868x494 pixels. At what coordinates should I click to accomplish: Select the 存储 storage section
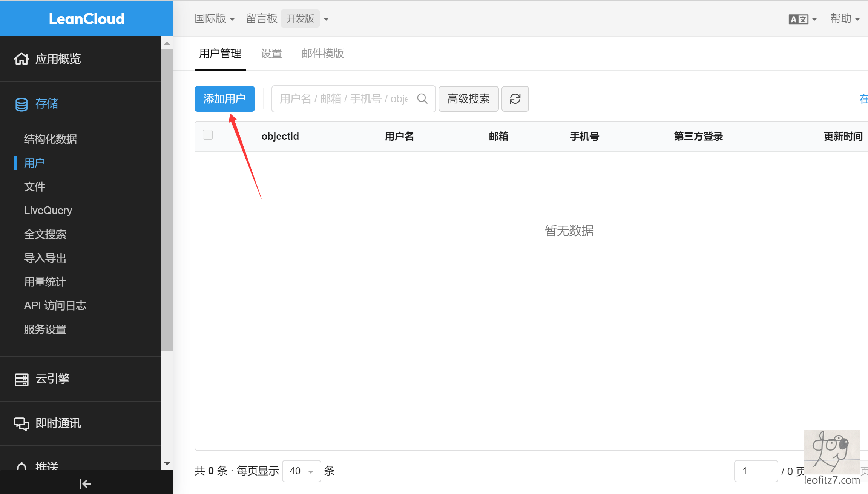[x=47, y=103]
